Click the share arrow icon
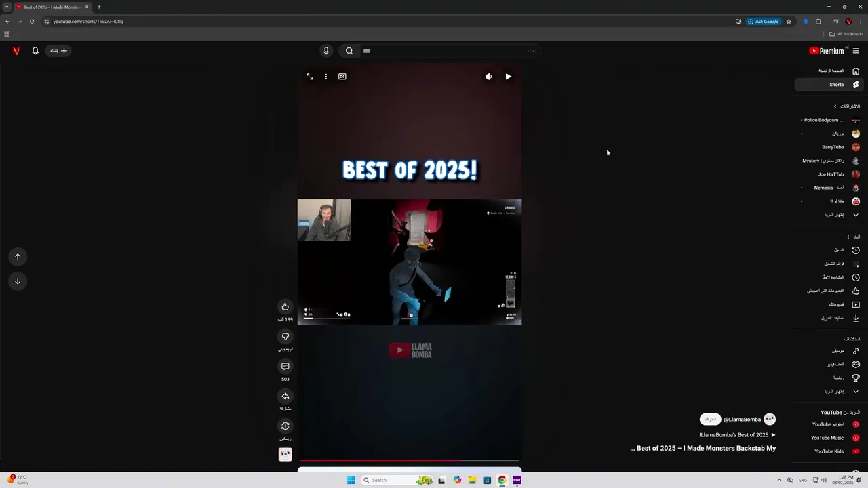Viewport: 868px width, 488px height. point(285,396)
